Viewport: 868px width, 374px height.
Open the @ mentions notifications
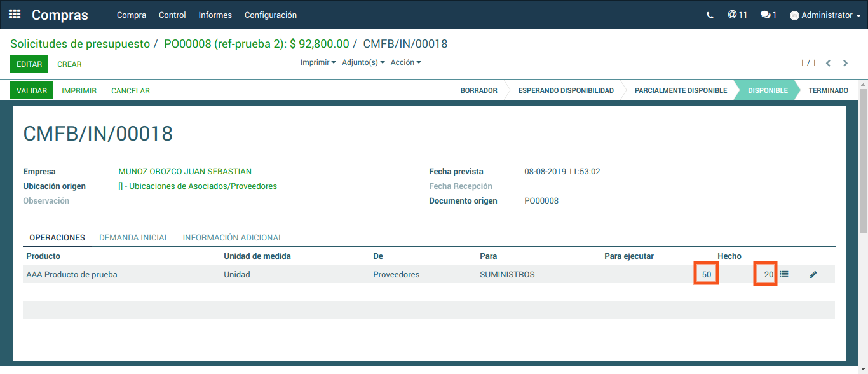pos(737,15)
